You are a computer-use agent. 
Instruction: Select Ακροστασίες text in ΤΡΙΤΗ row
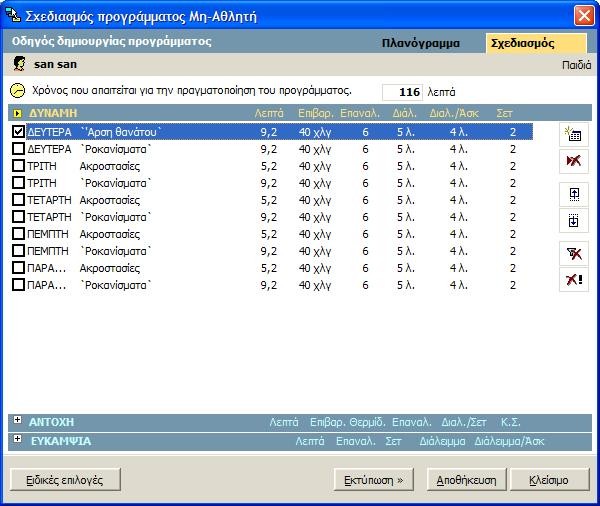(110, 166)
